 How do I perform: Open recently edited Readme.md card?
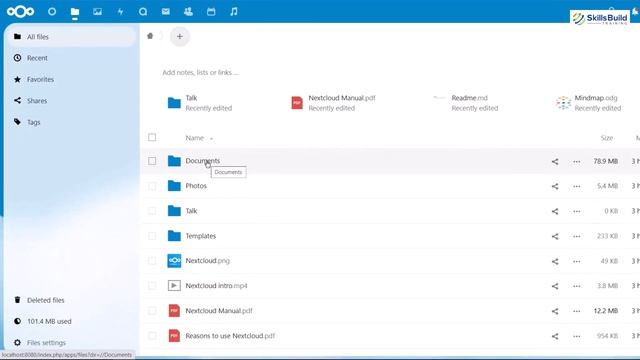click(466, 103)
